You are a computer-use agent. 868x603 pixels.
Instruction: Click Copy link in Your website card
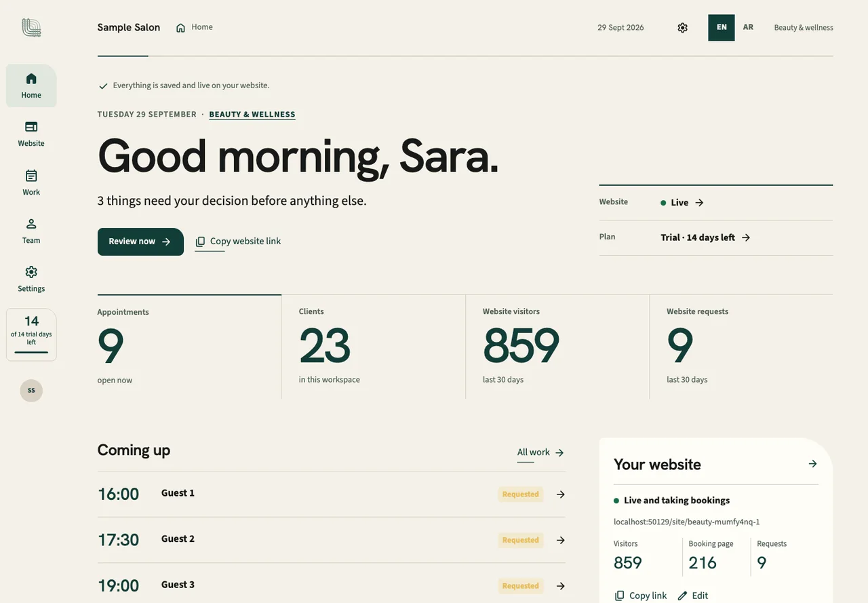coord(641,596)
